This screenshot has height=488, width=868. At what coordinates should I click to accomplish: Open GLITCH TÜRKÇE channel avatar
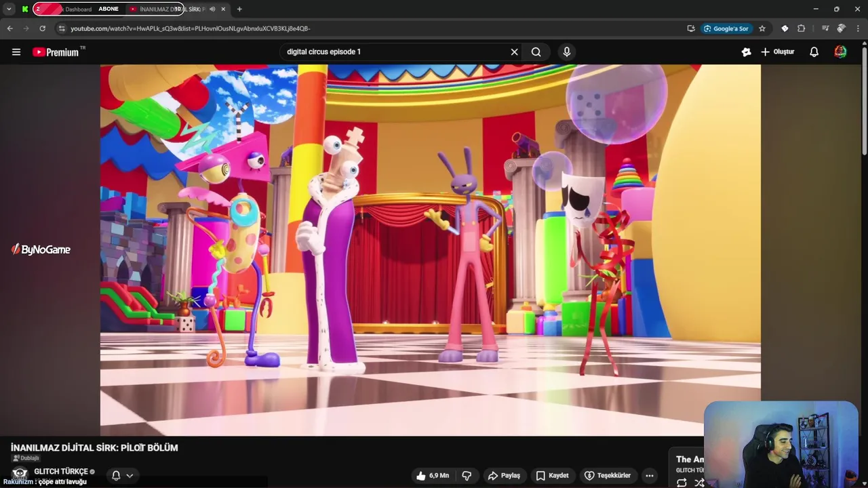[20, 473]
